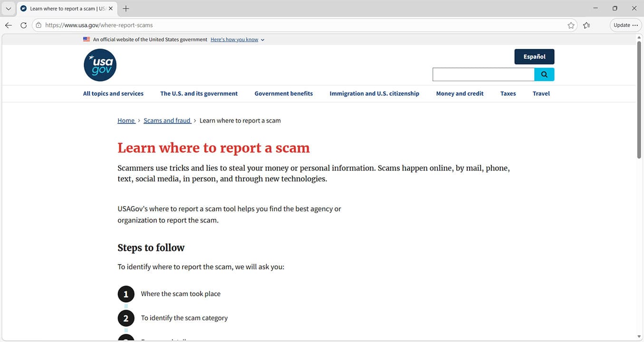Minimize the browser window
The image size is (644, 342).
[596, 9]
